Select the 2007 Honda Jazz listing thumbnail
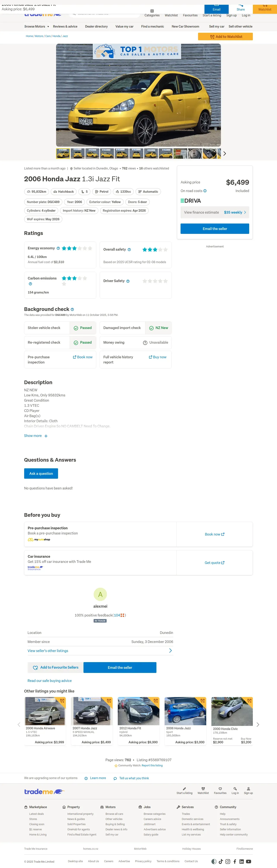The width and height of the screenshot is (277, 868). point(91,711)
